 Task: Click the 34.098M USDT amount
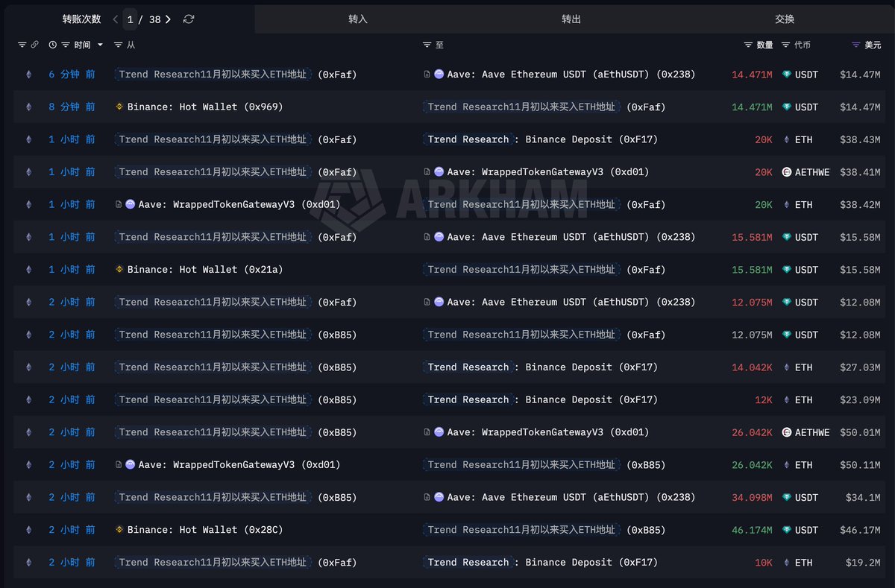752,497
